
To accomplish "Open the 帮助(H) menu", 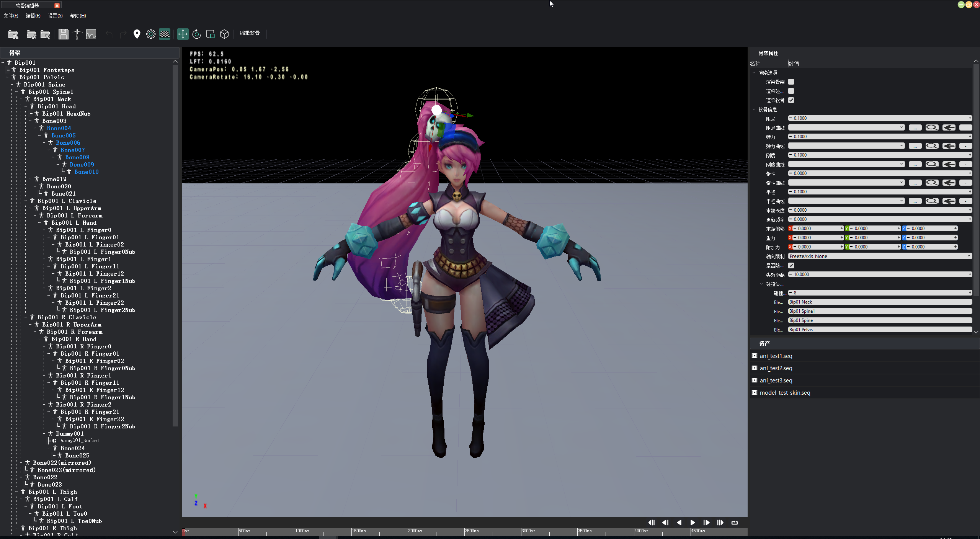I will (78, 16).
